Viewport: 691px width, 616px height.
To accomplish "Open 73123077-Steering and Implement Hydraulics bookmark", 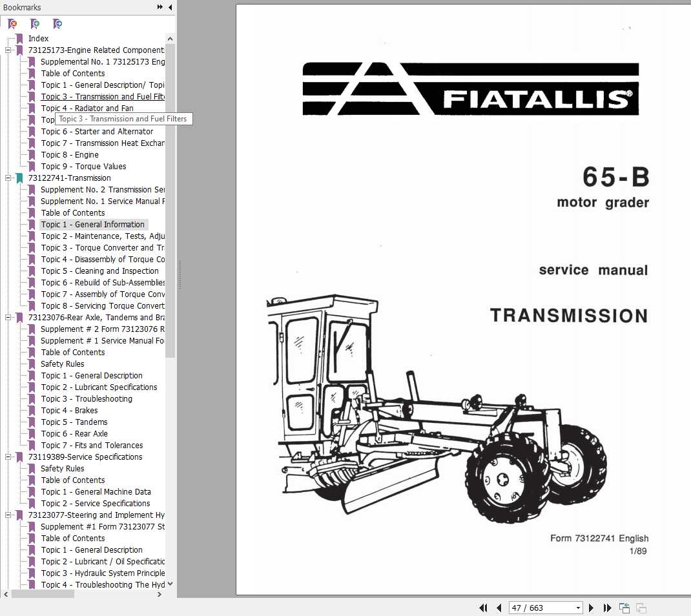I will tap(96, 515).
